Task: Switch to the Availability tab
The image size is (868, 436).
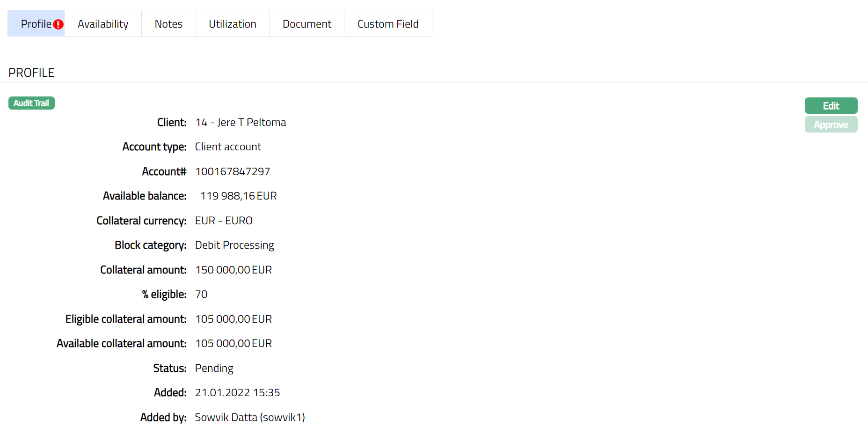Action: pos(103,24)
